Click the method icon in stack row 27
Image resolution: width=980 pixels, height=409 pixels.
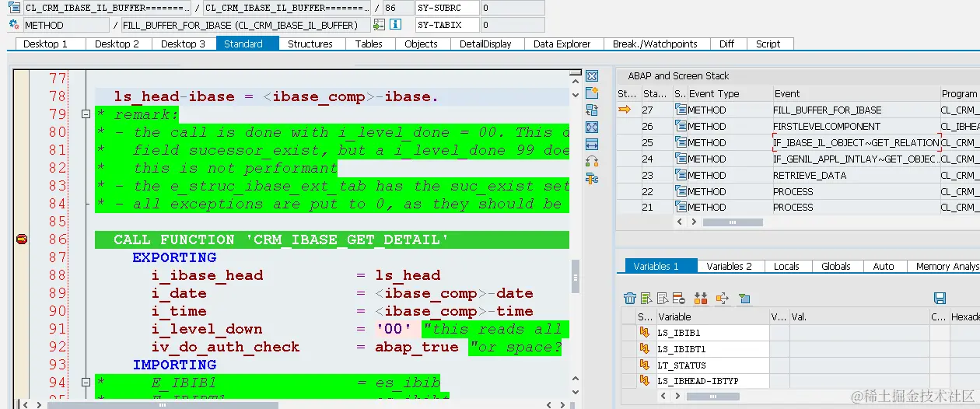[681, 110]
